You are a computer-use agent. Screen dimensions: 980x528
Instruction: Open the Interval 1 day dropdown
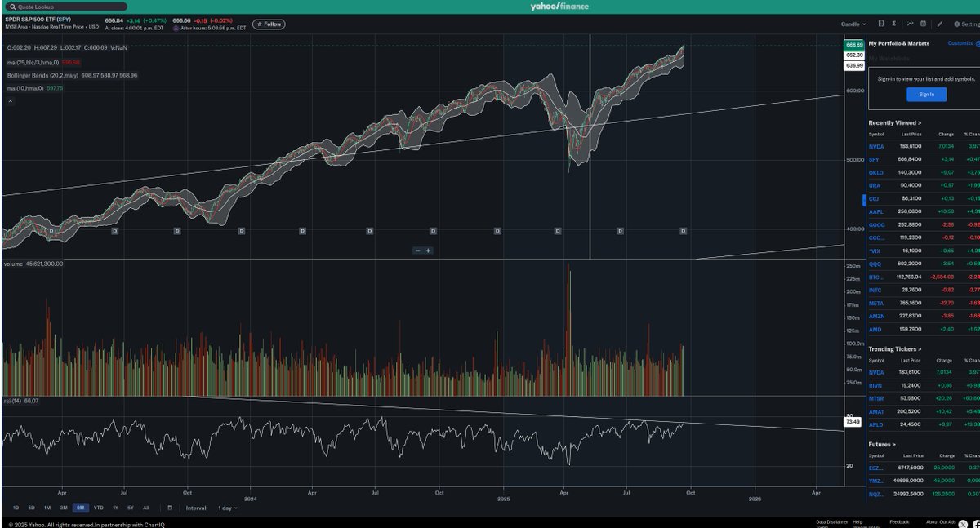228,508
